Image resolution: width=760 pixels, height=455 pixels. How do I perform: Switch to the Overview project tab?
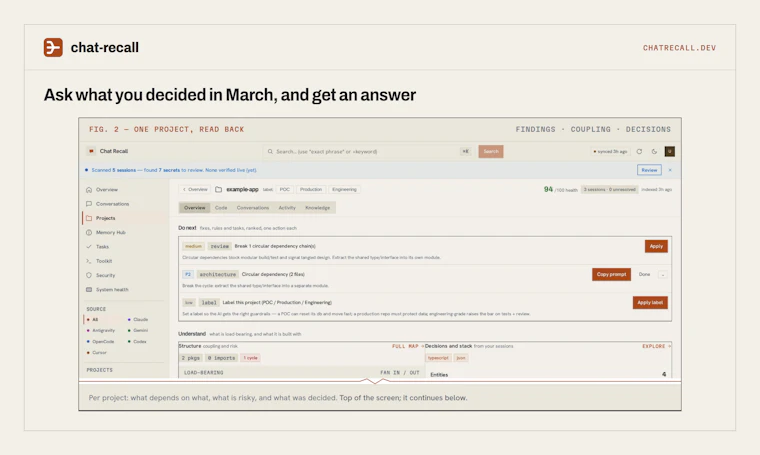coord(194,208)
